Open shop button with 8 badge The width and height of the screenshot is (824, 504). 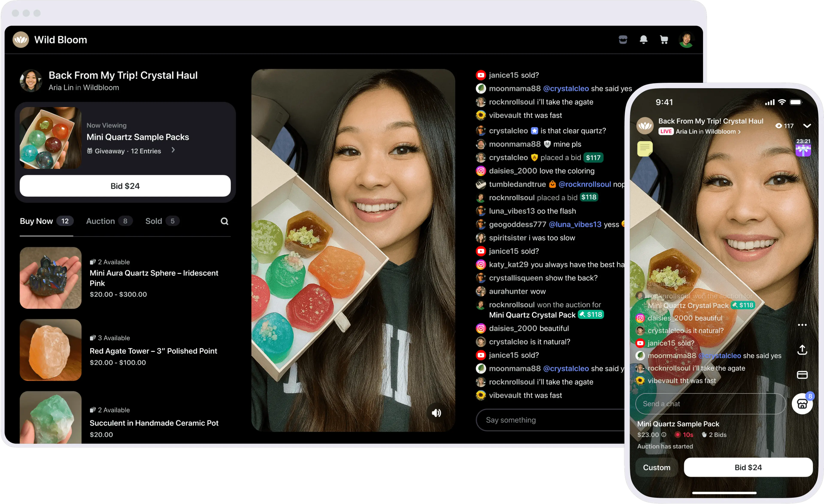click(x=802, y=404)
